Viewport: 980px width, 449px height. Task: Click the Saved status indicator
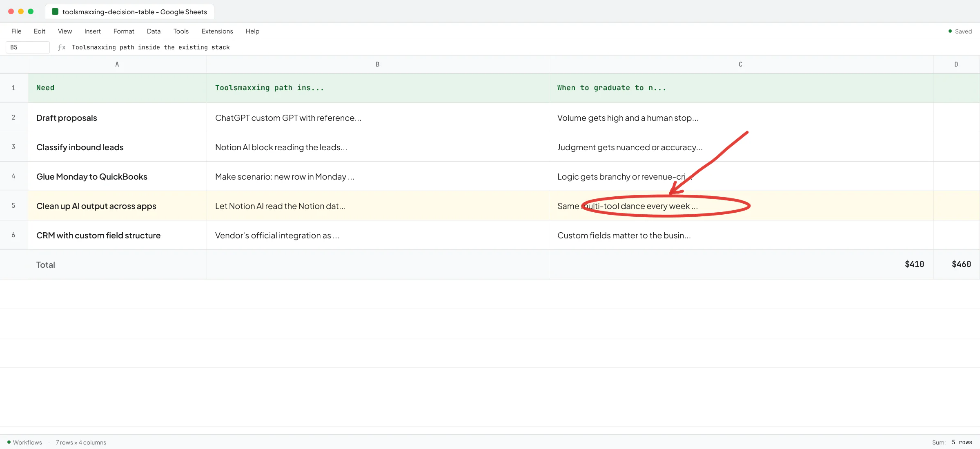(x=960, y=31)
